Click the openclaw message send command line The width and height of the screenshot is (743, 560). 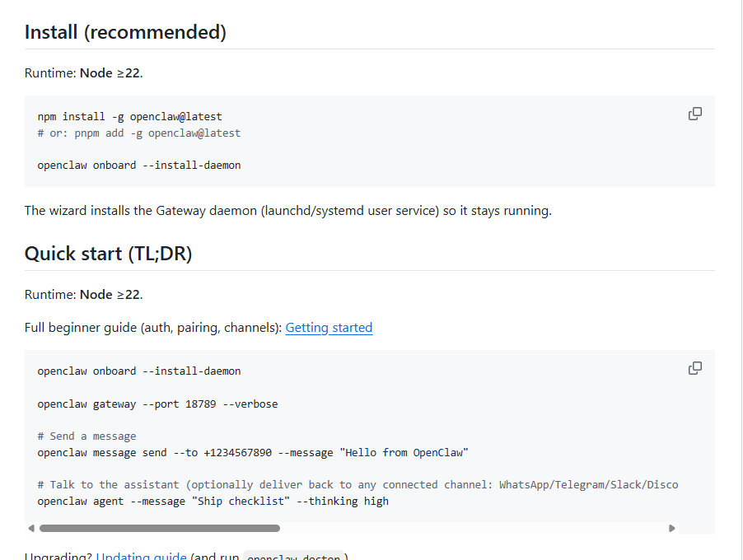253,452
